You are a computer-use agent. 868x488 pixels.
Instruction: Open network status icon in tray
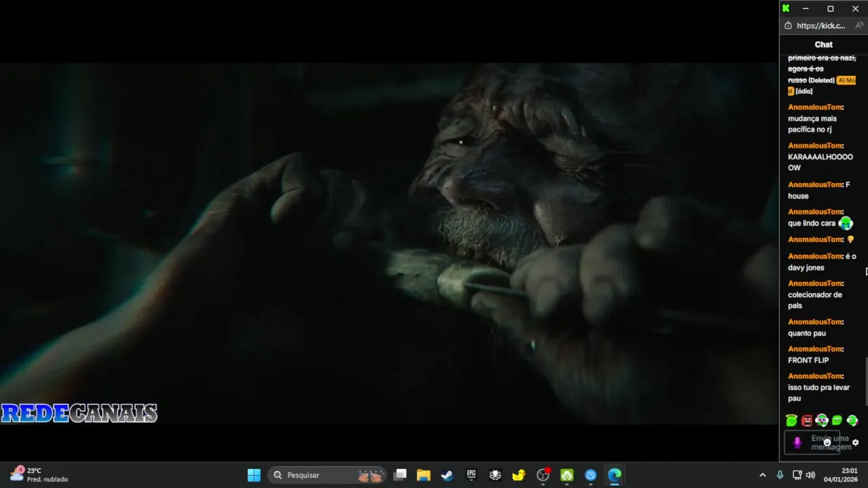797,475
